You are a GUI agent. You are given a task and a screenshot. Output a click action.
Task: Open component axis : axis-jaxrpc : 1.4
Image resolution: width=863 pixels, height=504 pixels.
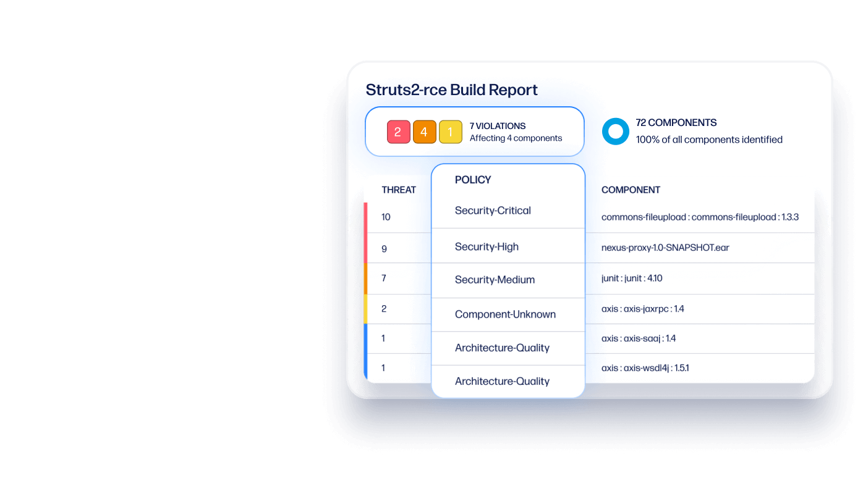pos(643,308)
